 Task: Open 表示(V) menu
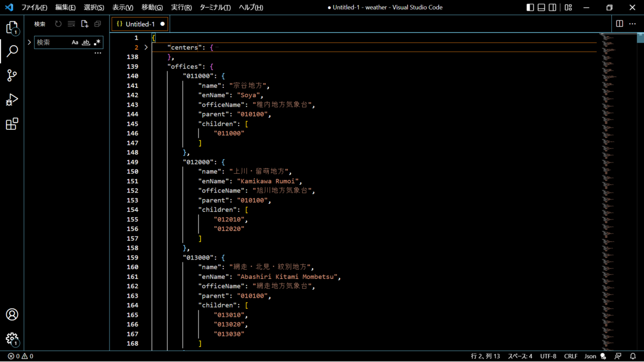click(123, 8)
